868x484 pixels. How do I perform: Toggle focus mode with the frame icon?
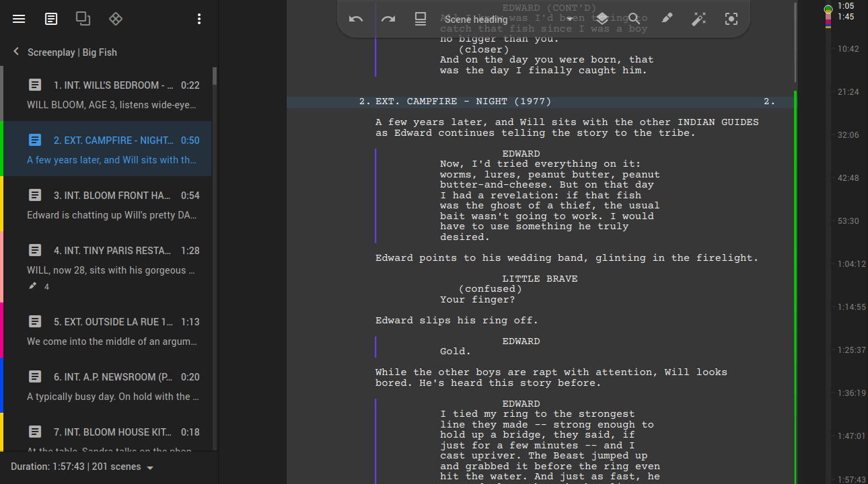(x=731, y=19)
